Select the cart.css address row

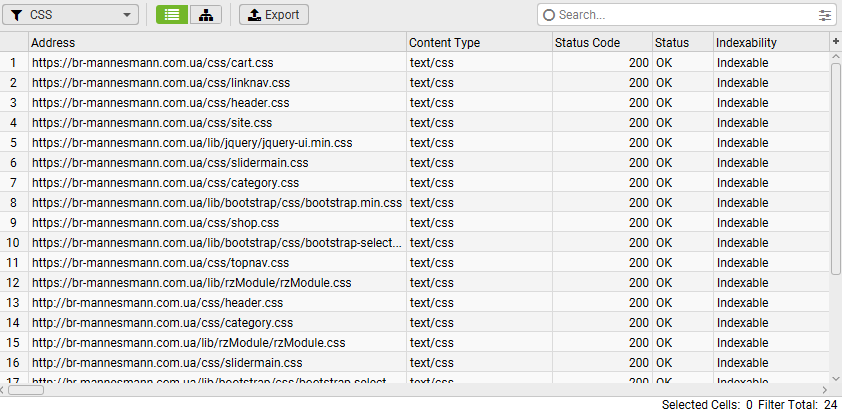[217, 63]
